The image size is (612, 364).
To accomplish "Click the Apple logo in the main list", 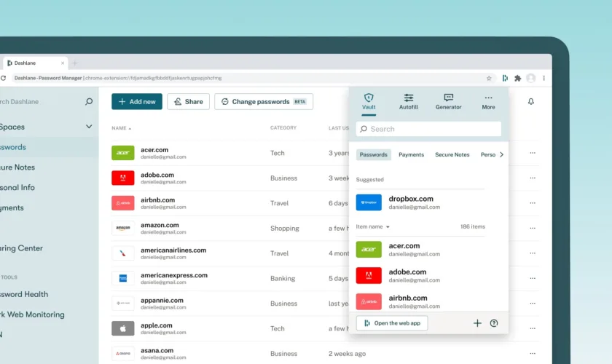I will click(123, 328).
